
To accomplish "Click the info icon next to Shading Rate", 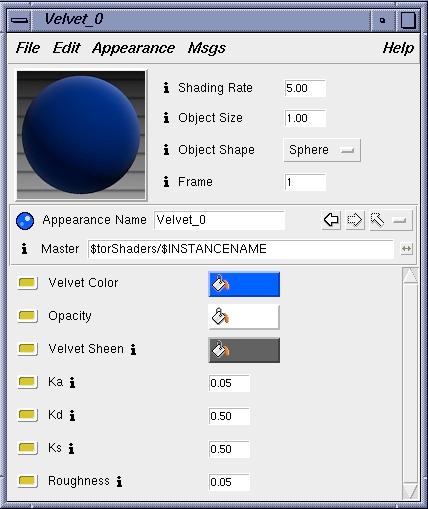I will click(166, 88).
